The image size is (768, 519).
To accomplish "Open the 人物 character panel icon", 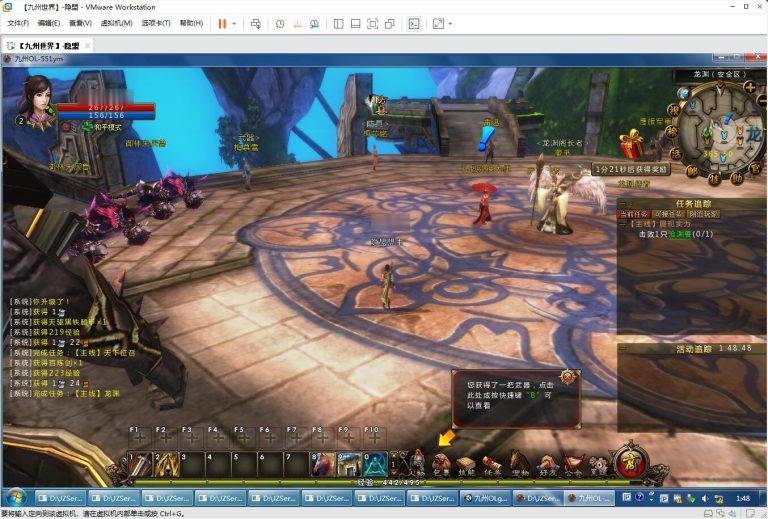I will (x=416, y=463).
